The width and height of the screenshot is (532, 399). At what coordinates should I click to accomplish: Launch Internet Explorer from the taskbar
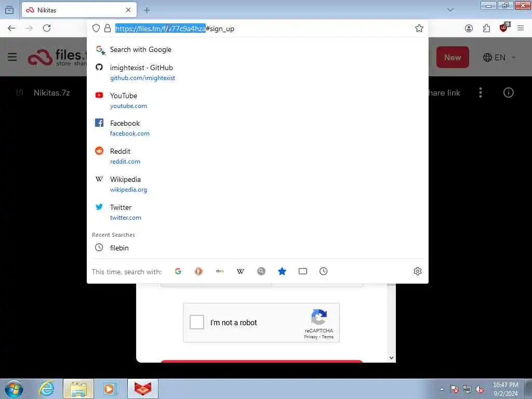(x=46, y=389)
